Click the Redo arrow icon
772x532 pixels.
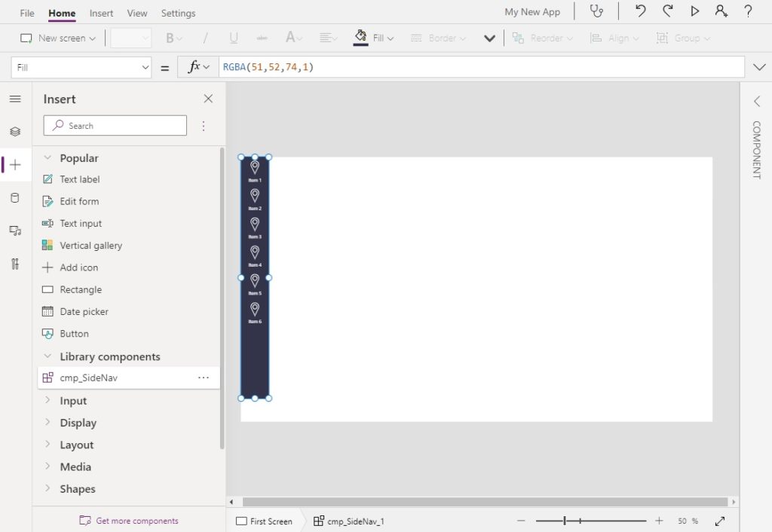[668, 11]
